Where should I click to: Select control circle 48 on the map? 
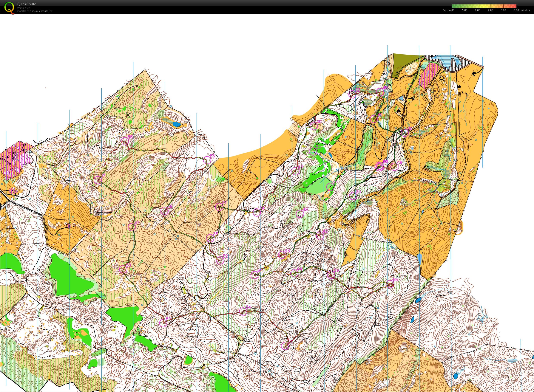pyautogui.click(x=300, y=214)
